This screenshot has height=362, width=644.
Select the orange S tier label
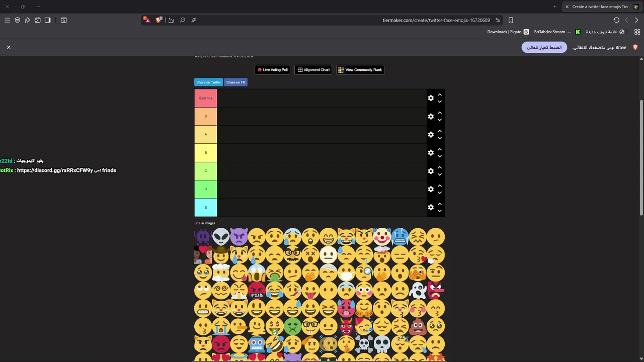tap(206, 116)
